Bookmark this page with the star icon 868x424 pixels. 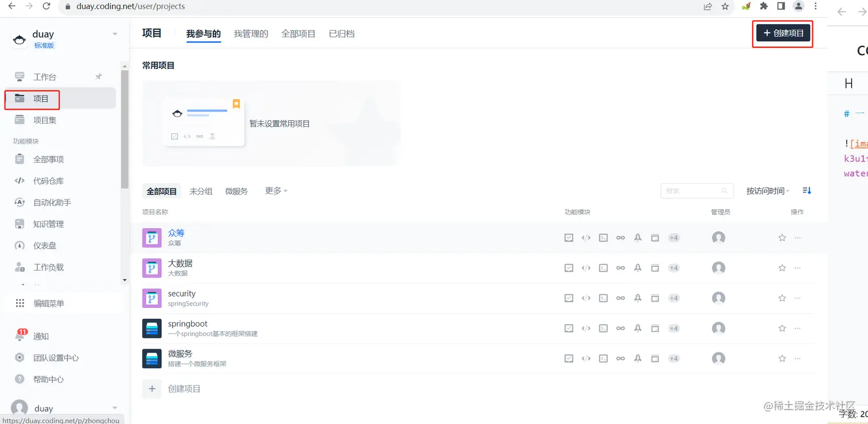tap(725, 6)
